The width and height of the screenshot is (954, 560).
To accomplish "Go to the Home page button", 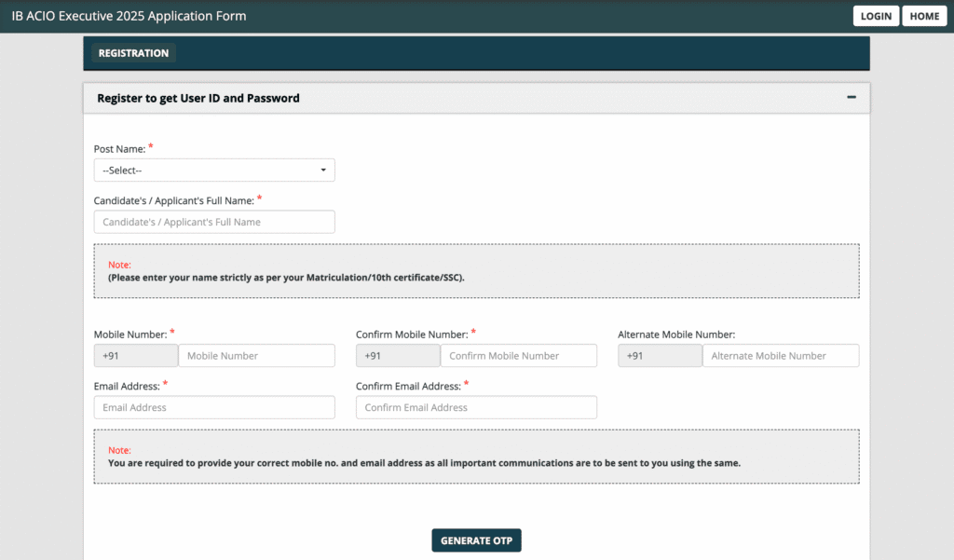I will click(924, 16).
